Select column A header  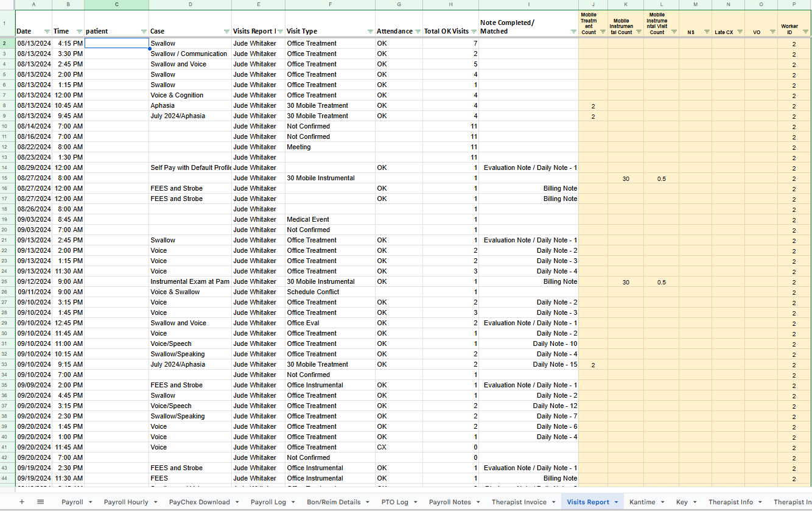33,5
